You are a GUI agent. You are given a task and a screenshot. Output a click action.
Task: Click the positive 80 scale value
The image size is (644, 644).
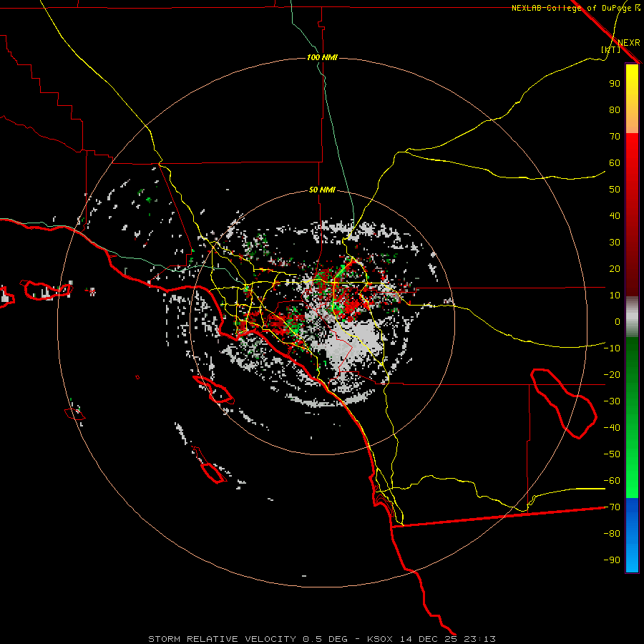pyautogui.click(x=615, y=109)
